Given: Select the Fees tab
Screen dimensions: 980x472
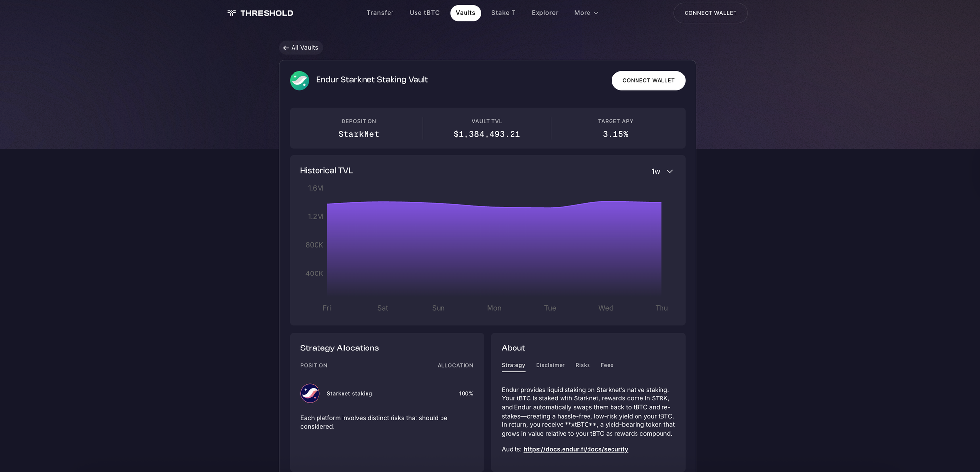Looking at the screenshot, I should (x=607, y=365).
